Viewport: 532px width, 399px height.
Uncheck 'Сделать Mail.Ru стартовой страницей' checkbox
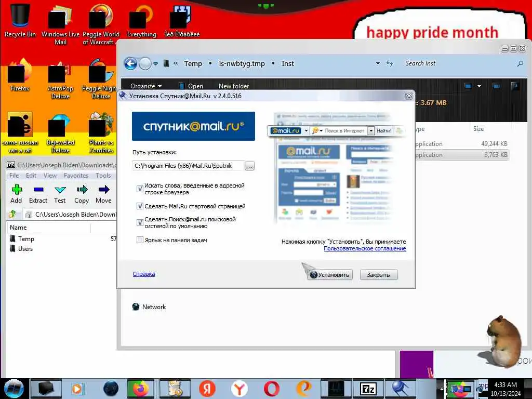(140, 206)
